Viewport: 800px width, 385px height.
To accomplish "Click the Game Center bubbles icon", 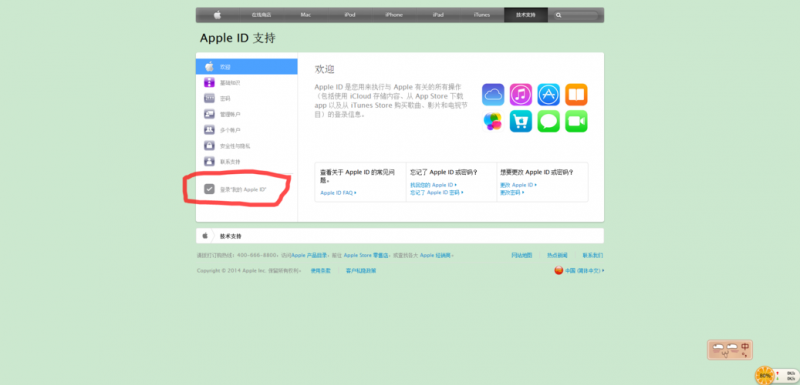I will tap(493, 121).
